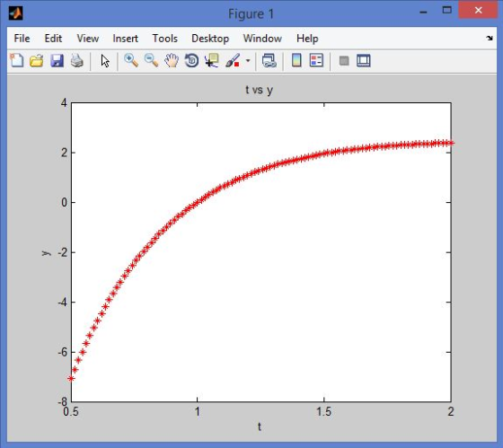Toggle the Edit Plot arrow tool
Screen dimensions: 503x448
click(x=105, y=61)
